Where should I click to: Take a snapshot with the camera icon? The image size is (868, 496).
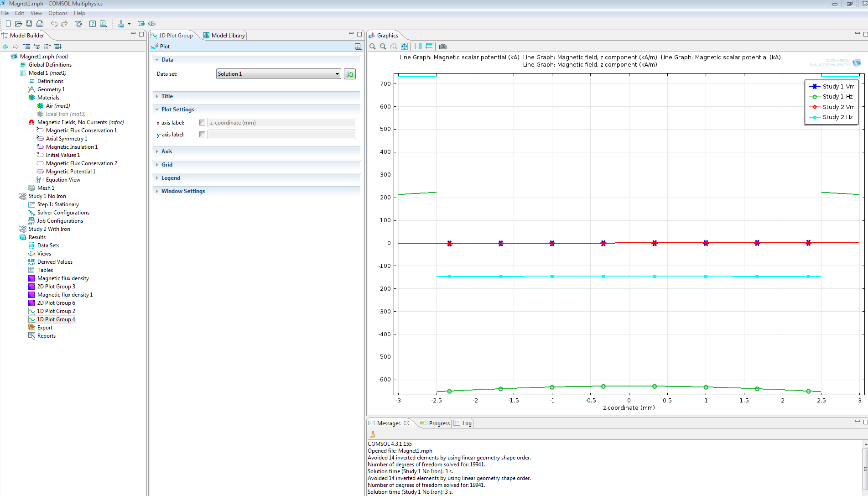pyautogui.click(x=442, y=47)
